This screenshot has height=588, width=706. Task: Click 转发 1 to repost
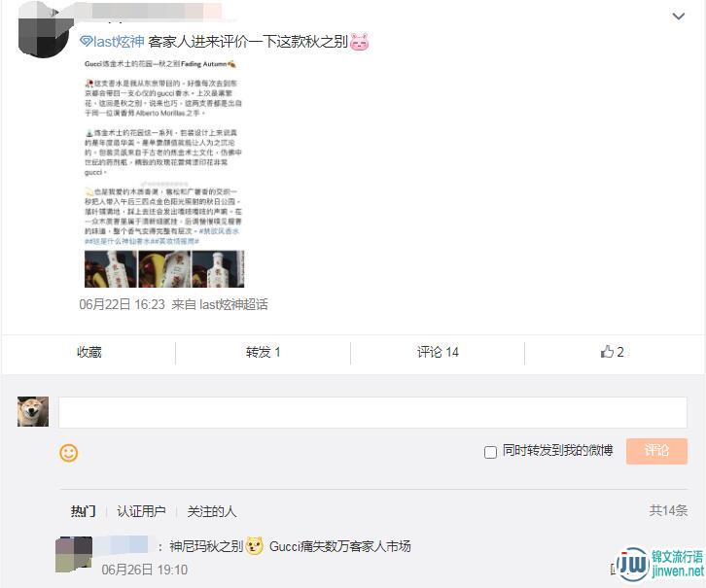263,352
